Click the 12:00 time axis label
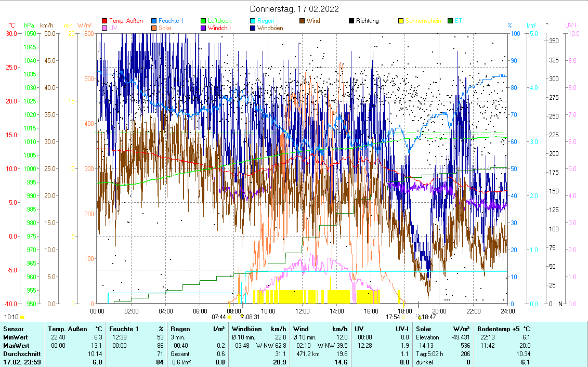The image size is (588, 367). pyautogui.click(x=302, y=311)
